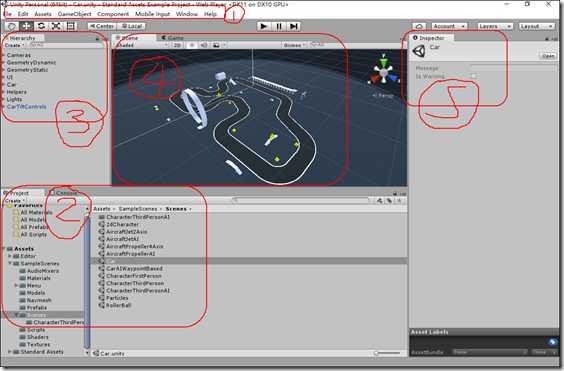The height and width of the screenshot is (371, 564).
Task: Click the Project panel search field
Action: (x=300, y=200)
